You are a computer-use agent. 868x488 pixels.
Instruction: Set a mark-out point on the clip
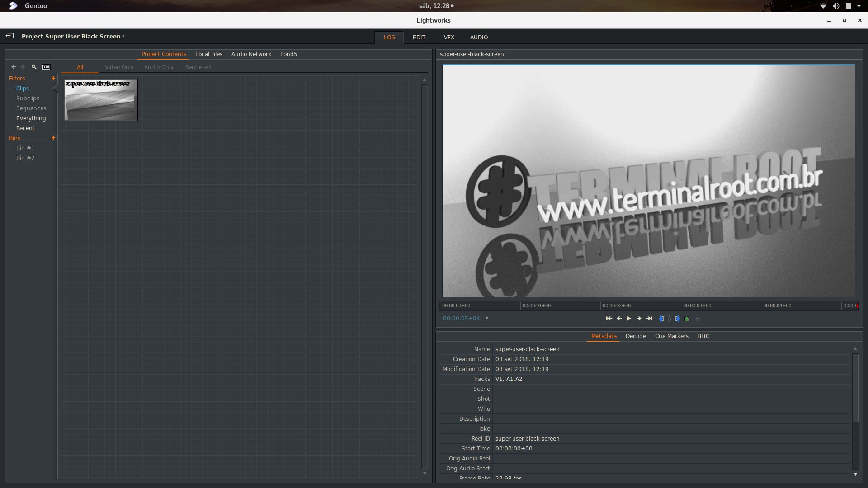click(677, 319)
